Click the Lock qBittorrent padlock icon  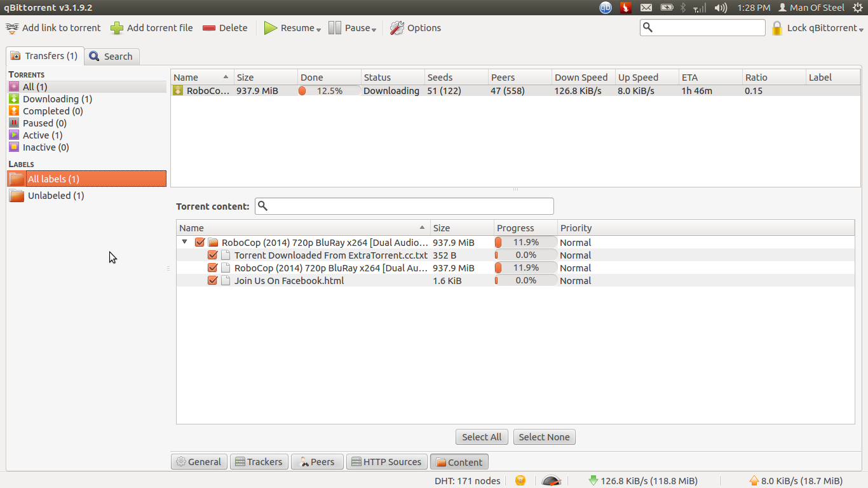pos(776,28)
